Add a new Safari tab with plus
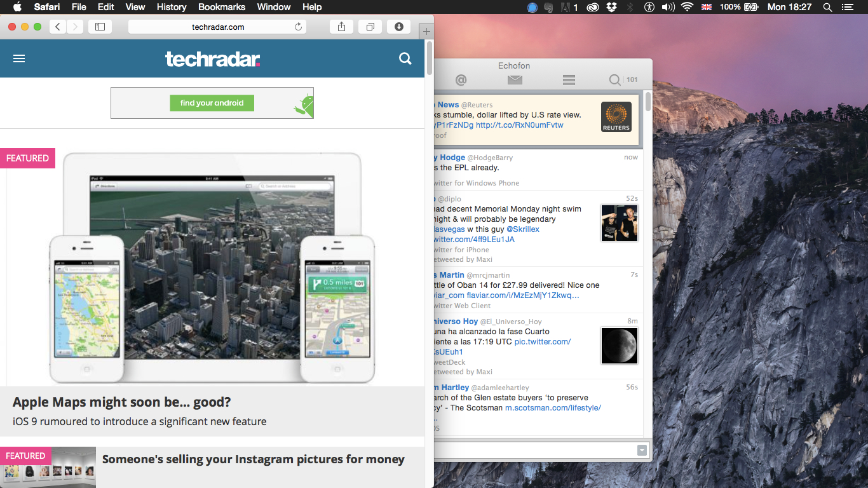 pyautogui.click(x=426, y=32)
